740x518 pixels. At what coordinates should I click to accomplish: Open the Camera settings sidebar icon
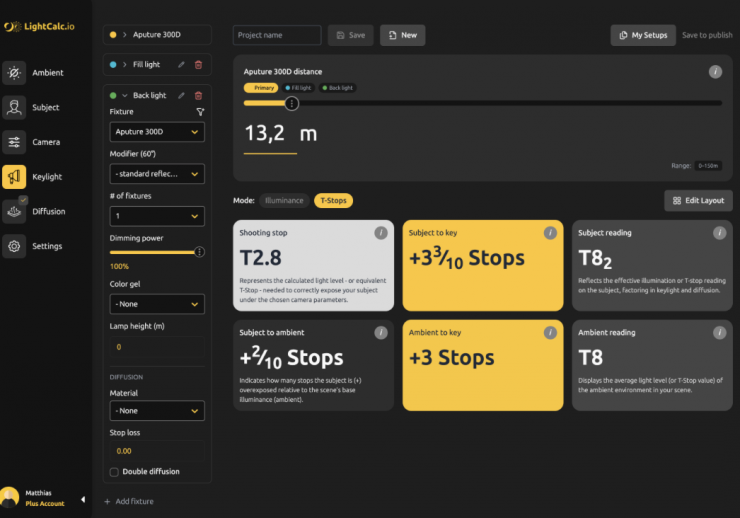pos(14,142)
